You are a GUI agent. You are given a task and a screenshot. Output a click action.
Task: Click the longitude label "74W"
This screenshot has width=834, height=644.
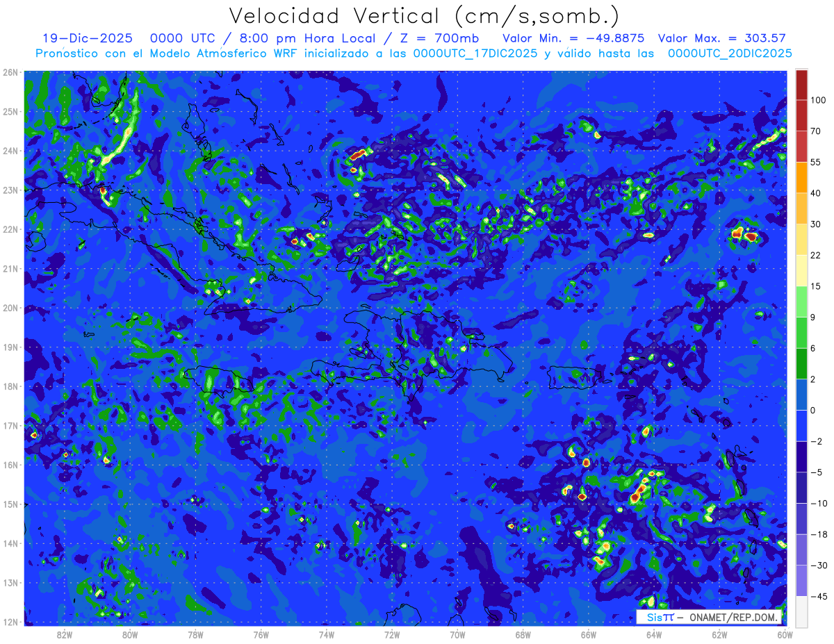[326, 634]
